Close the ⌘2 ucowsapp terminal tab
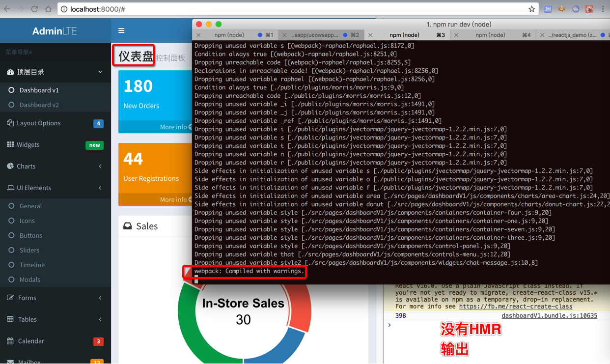Screen dimensions: 610x364 284,35
